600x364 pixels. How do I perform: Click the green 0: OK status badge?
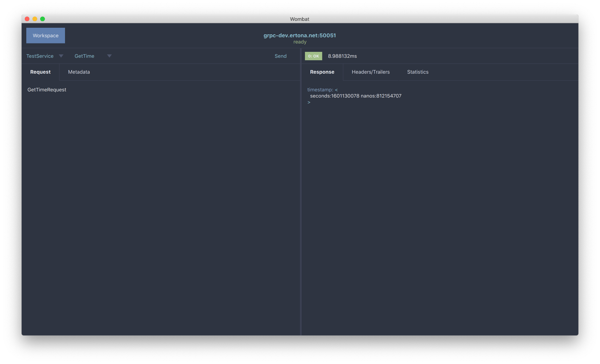(x=313, y=56)
